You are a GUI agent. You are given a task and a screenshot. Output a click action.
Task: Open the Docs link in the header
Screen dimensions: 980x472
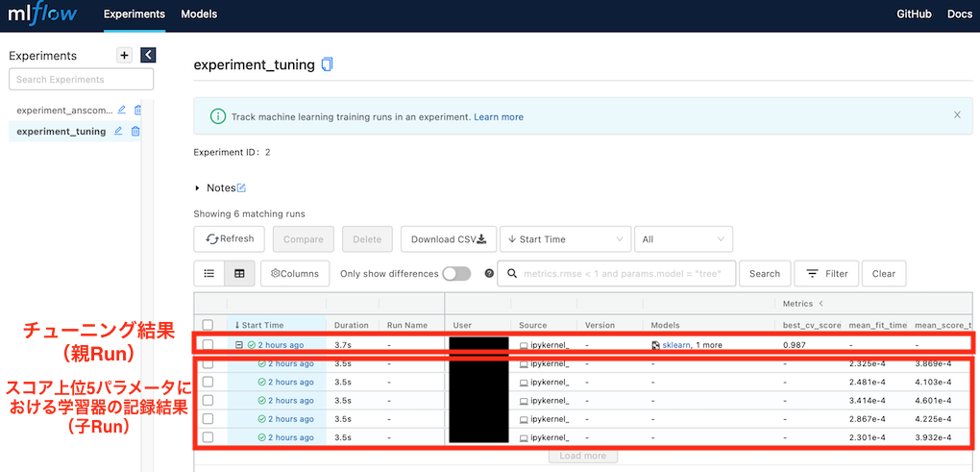coord(960,14)
